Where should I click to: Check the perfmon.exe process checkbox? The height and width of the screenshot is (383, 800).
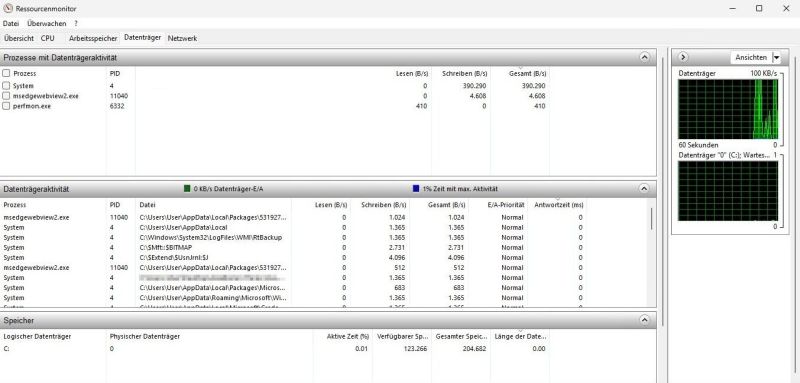click(6, 106)
